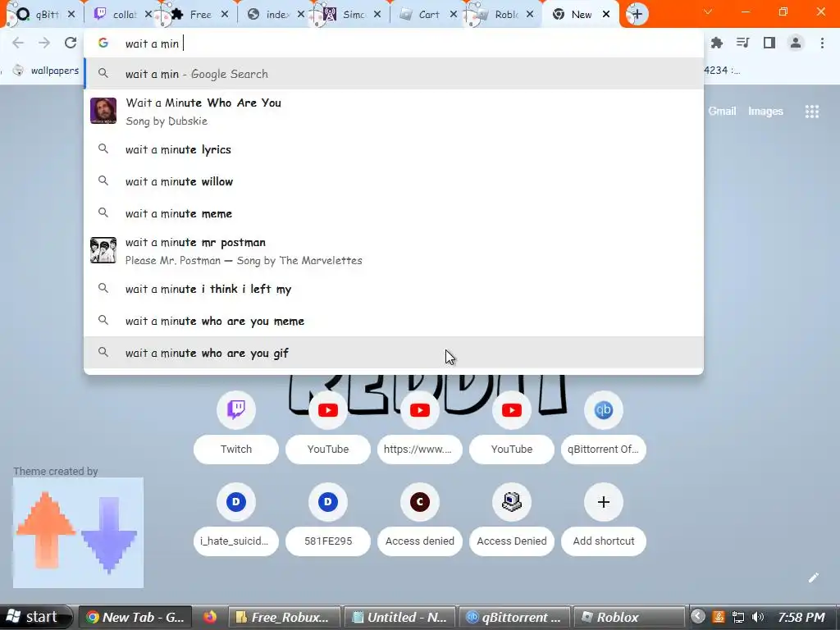The image size is (840, 630).
Task: Click the network tray icon
Action: [x=738, y=617]
